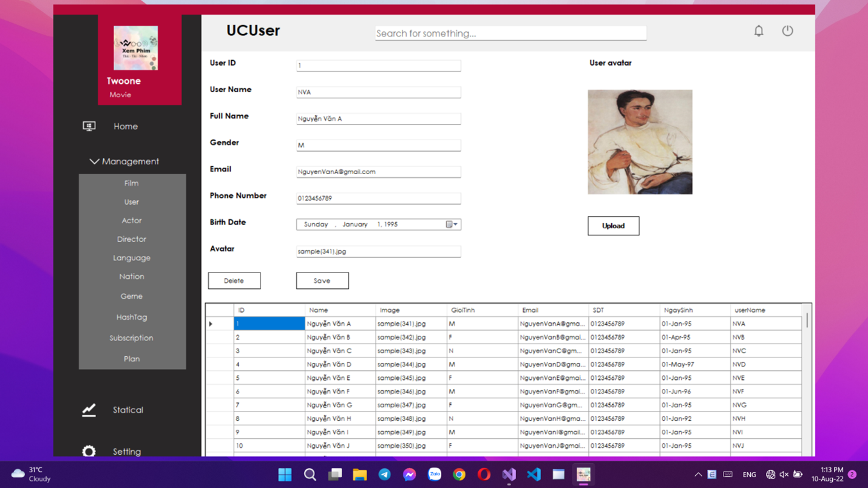This screenshot has width=868, height=488.
Task: Open the Gerne management page
Action: (x=132, y=297)
